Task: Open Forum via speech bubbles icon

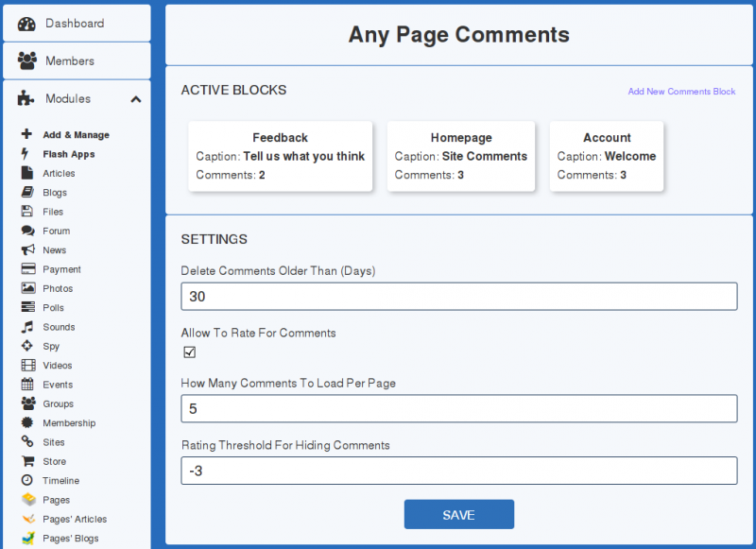Action: [28, 231]
